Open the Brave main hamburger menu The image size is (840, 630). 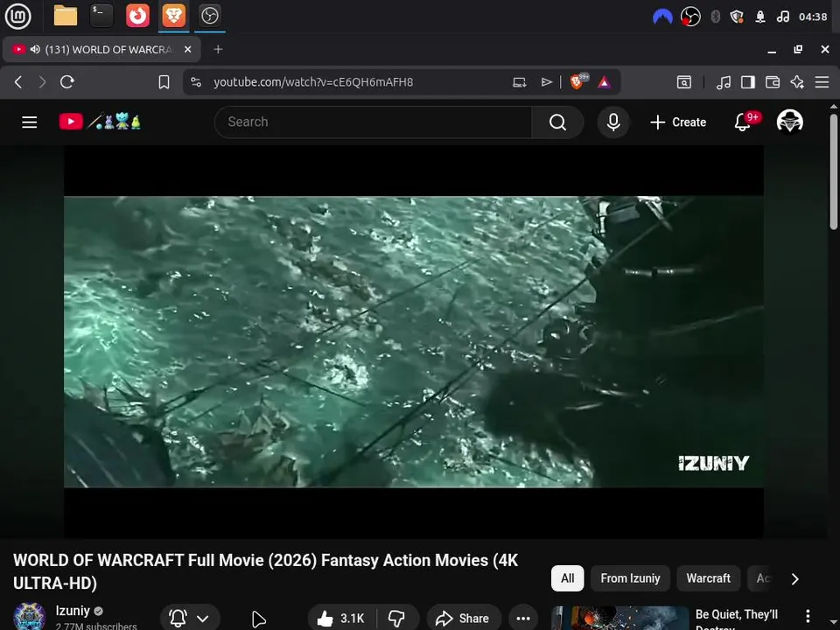[x=822, y=82]
